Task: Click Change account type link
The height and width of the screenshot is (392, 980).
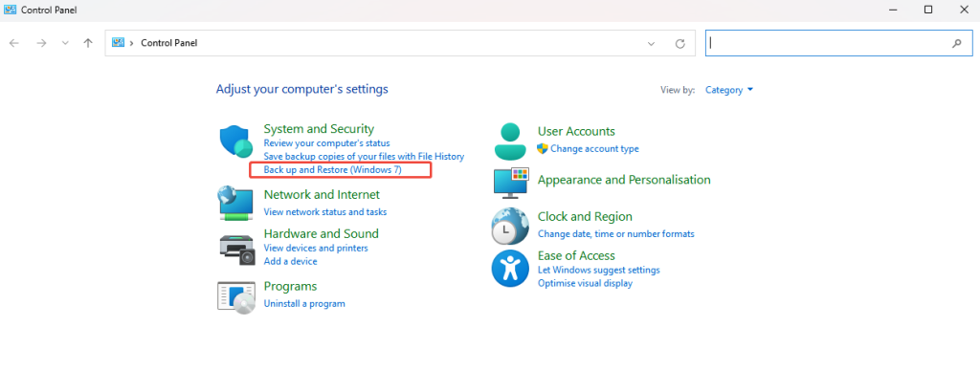Action: pos(594,149)
